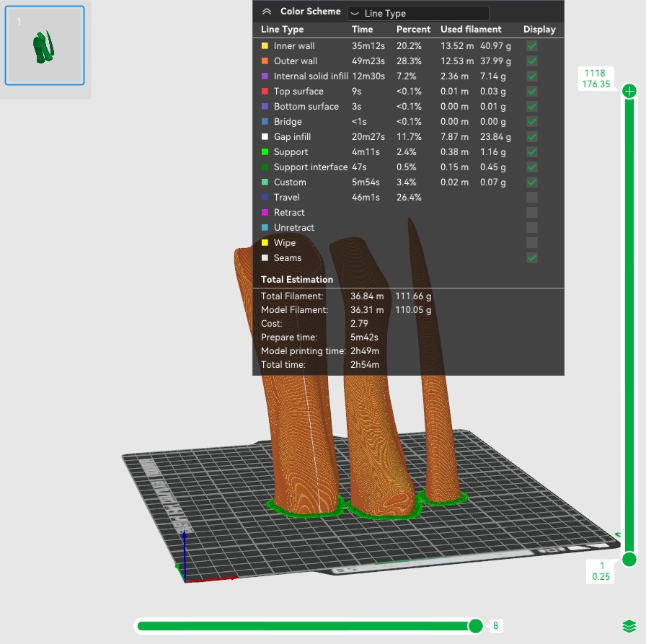
Task: Click the Retract magenta color swatch
Action: click(x=265, y=213)
